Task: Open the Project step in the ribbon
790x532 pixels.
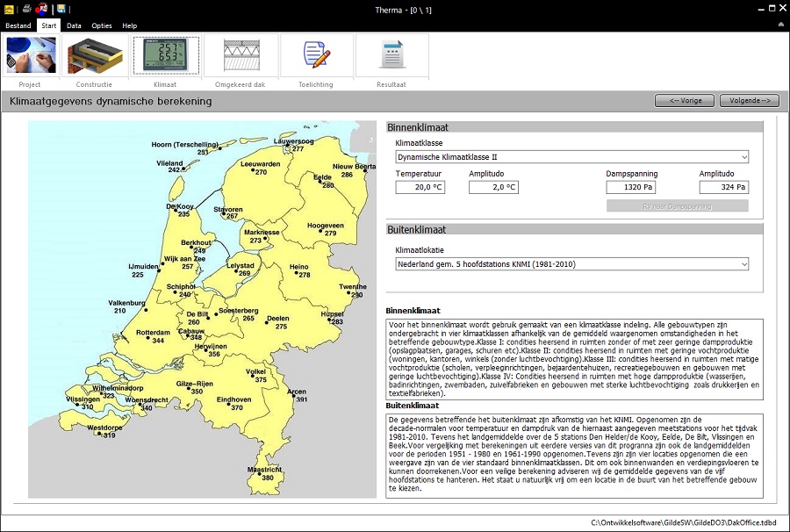Action: 30,56
